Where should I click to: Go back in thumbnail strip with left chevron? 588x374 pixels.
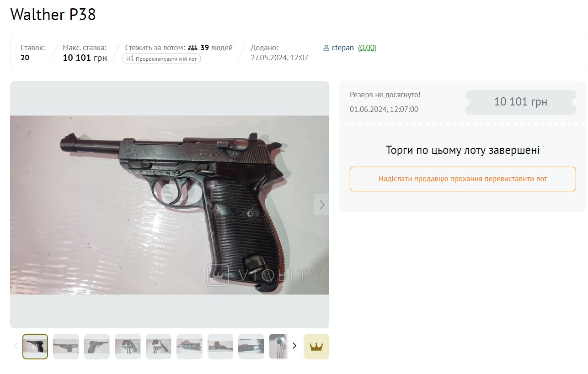16,346
